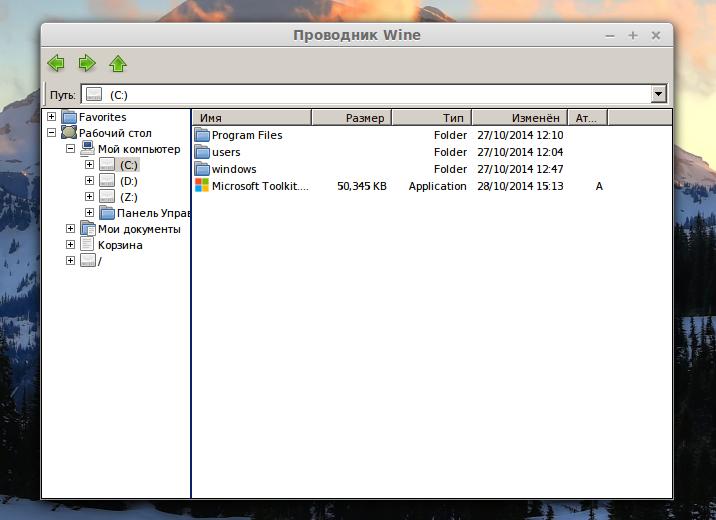This screenshot has height=520, width=716.
Task: Expand the (D:) drive node
Action: [x=90, y=180]
